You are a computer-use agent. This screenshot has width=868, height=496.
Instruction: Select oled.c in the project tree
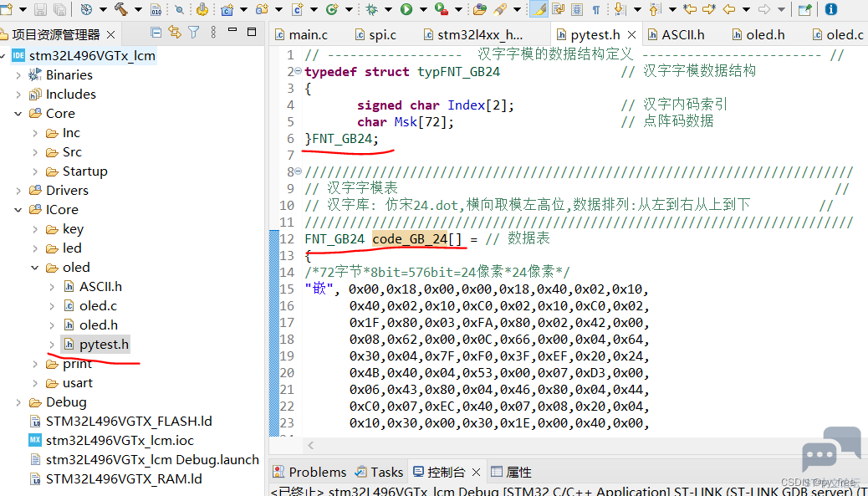(98, 305)
